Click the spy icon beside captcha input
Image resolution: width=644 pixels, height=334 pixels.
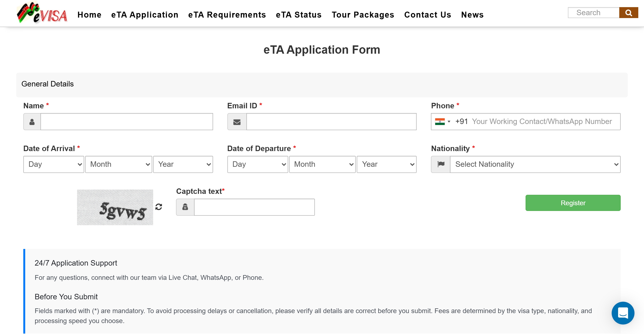point(185,207)
